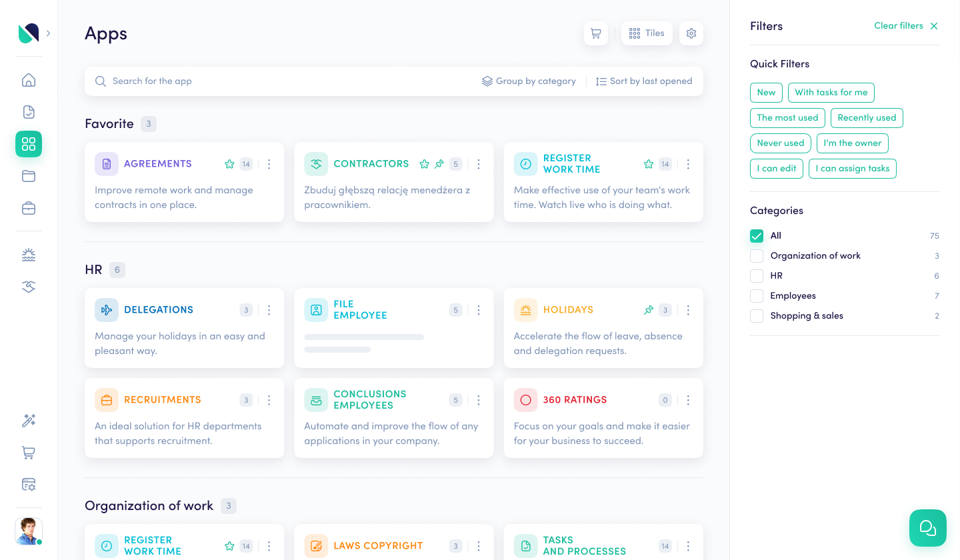Image resolution: width=960 pixels, height=560 pixels.
Task: Open the Laws Copyright app icon
Action: click(316, 546)
